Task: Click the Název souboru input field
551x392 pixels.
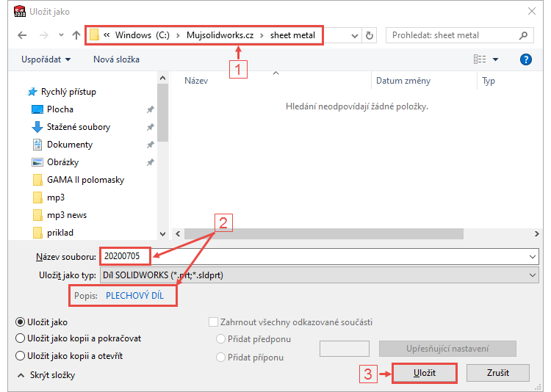Action: [319, 256]
